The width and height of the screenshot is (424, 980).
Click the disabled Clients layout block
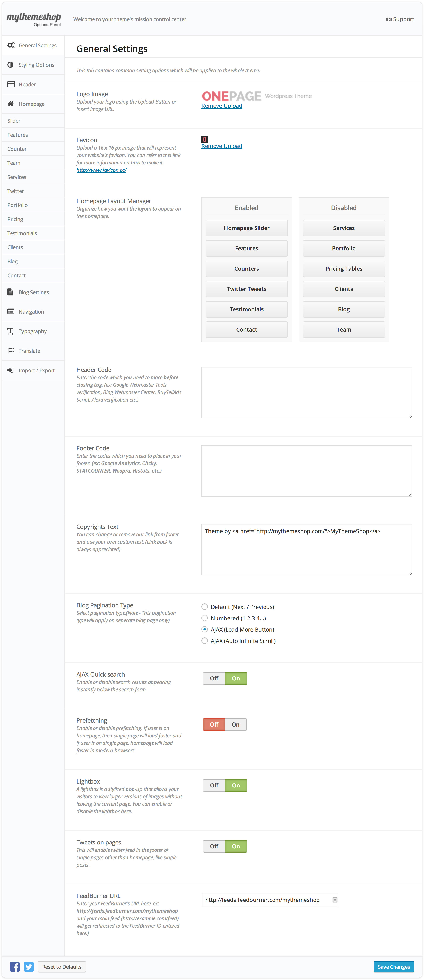(344, 289)
